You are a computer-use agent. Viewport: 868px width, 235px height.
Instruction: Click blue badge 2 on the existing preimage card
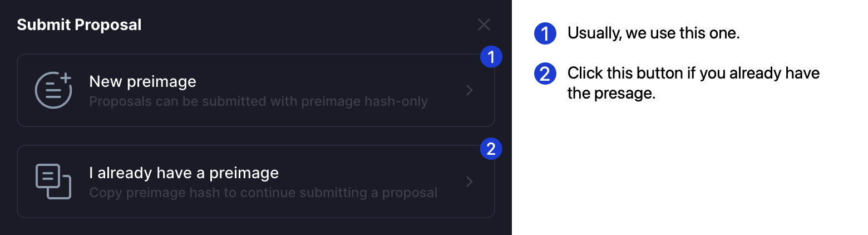pos(491,149)
